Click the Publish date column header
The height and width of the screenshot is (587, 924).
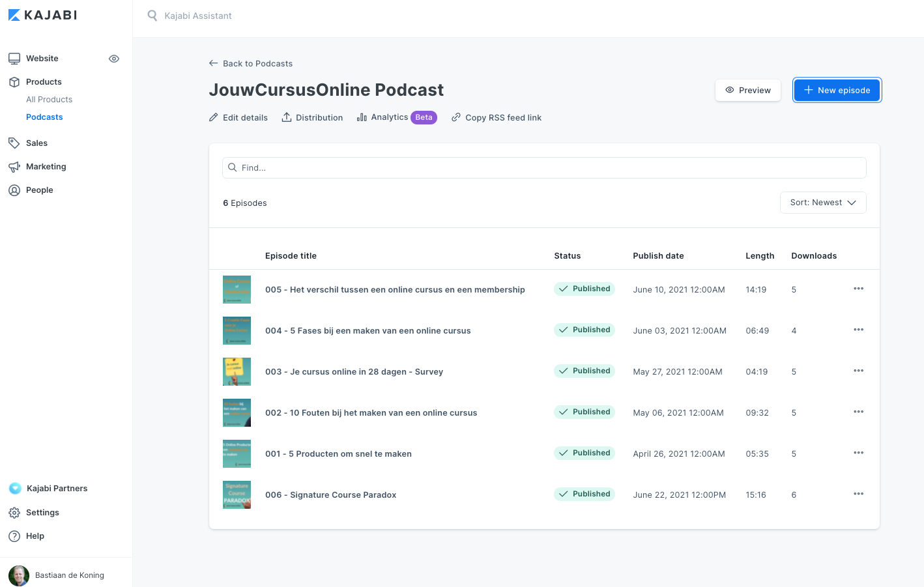coord(658,255)
